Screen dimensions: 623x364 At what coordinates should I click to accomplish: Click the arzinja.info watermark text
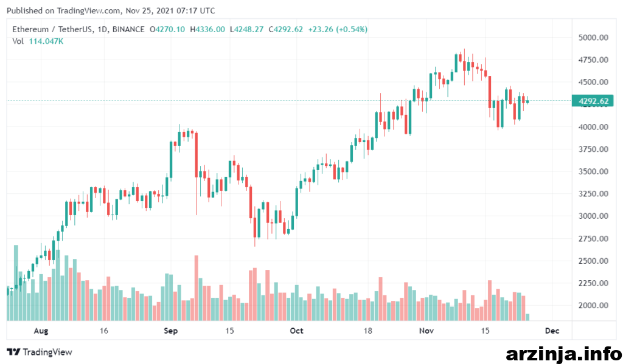[563, 353]
